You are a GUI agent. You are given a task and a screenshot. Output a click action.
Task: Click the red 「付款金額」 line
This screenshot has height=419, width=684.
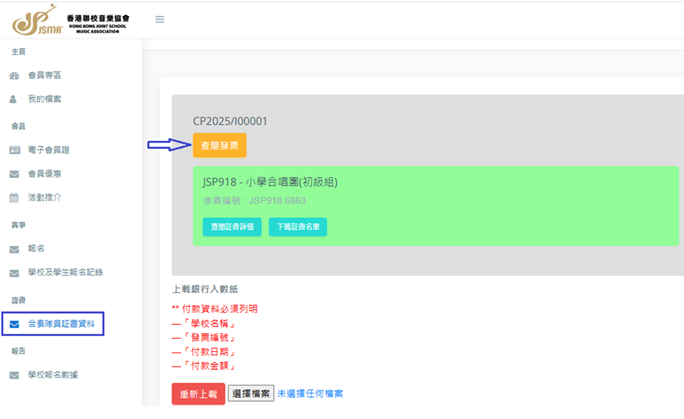(204, 366)
